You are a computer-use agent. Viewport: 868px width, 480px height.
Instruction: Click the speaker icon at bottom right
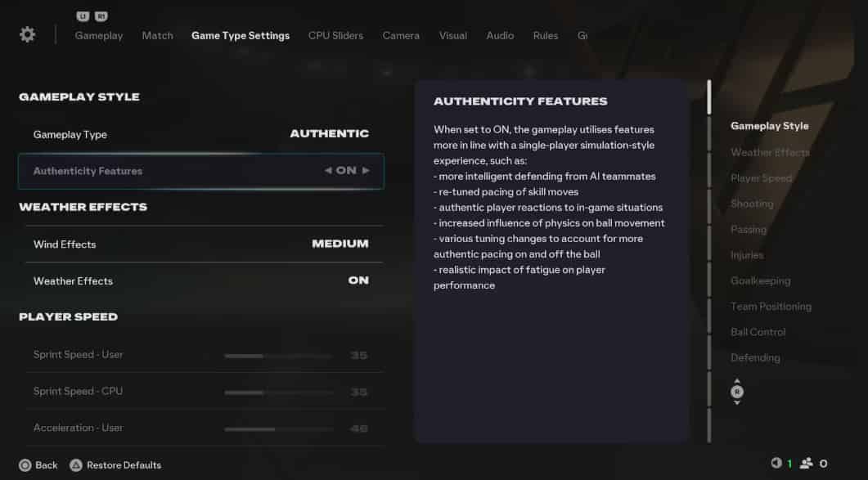pyautogui.click(x=776, y=464)
